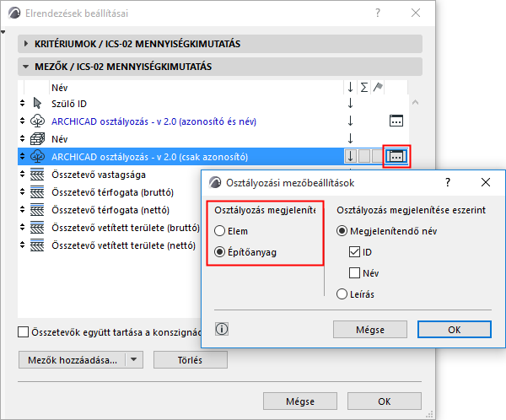506x420 pixels.
Task: Toggle sum cell on selected (csak azonosító) row
Action: pyautogui.click(x=364, y=157)
